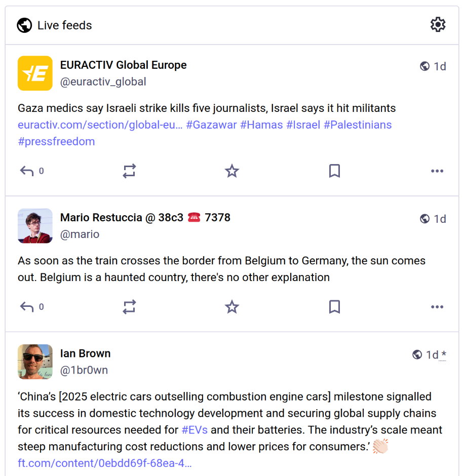The image size is (464, 476).
Task: Open more options on EURACTIV post
Action: click(x=437, y=171)
